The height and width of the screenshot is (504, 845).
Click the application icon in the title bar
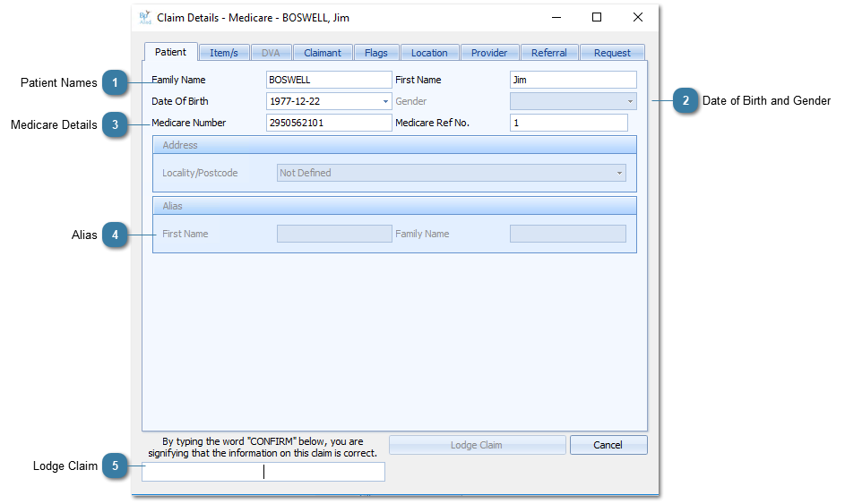coord(145,17)
